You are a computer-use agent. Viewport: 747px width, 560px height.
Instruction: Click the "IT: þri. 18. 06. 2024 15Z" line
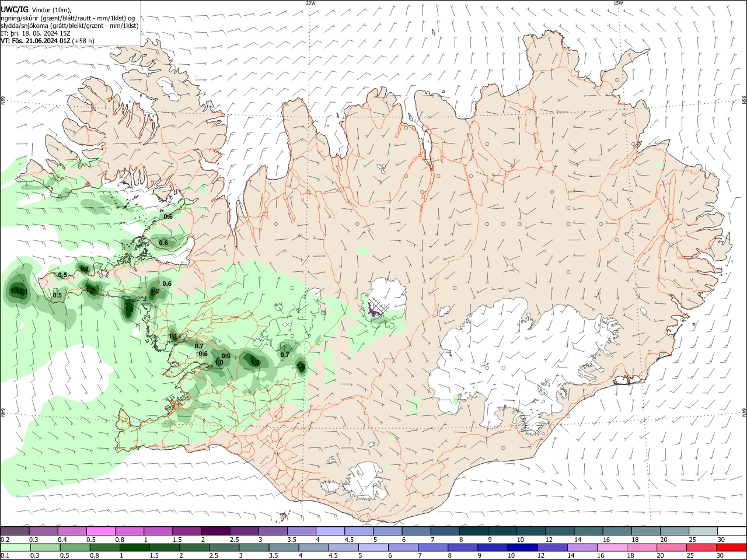(36, 33)
